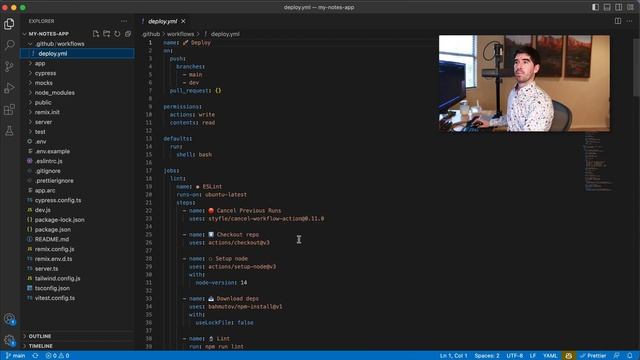640x360 pixels.
Task: Open editor more actions ellipsis menu
Action: [x=629, y=21]
